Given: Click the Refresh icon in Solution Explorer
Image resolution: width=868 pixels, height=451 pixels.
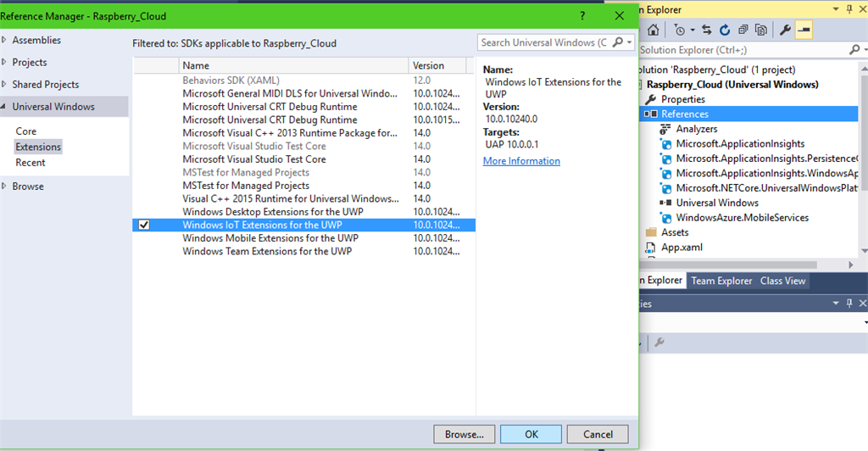Looking at the screenshot, I should [725, 30].
